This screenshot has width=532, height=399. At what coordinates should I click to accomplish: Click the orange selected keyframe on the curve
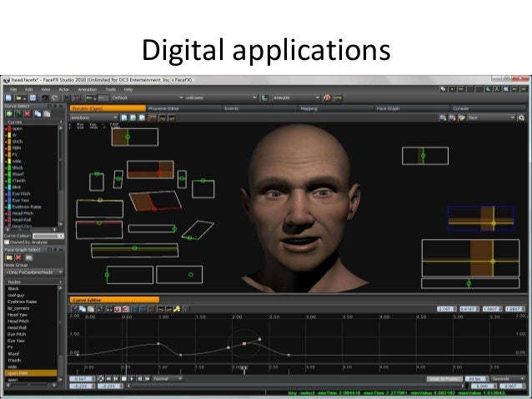[244, 344]
